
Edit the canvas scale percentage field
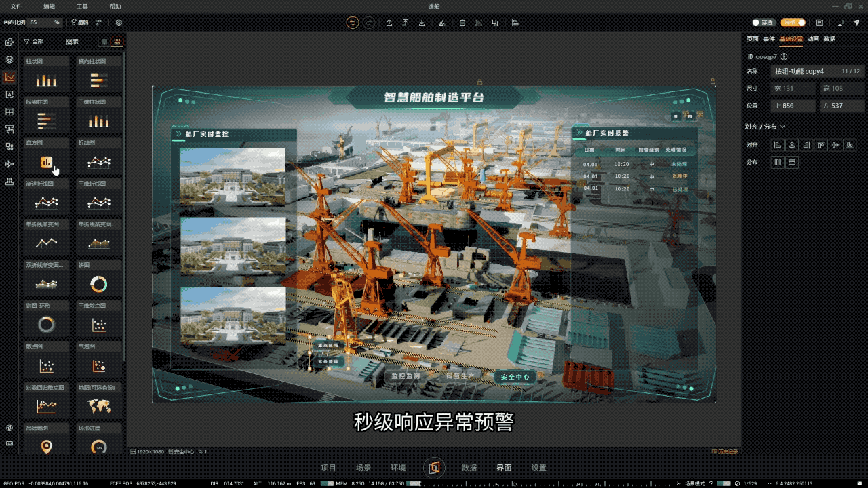45,22
